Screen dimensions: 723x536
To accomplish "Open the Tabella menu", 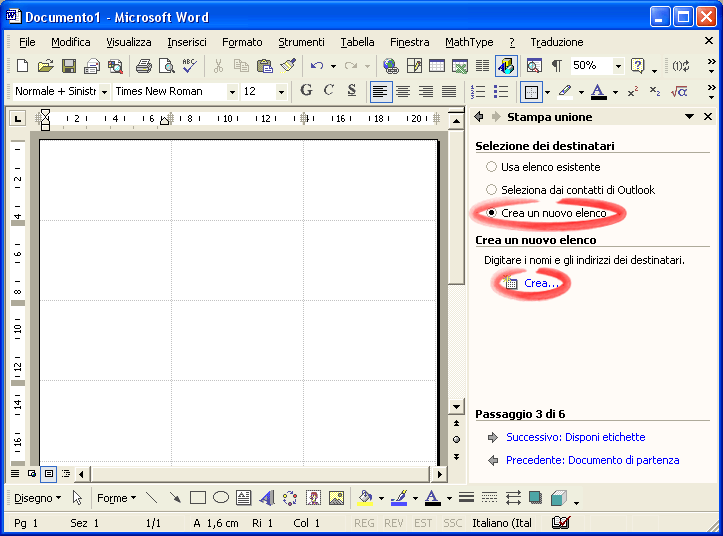I will tap(357, 42).
